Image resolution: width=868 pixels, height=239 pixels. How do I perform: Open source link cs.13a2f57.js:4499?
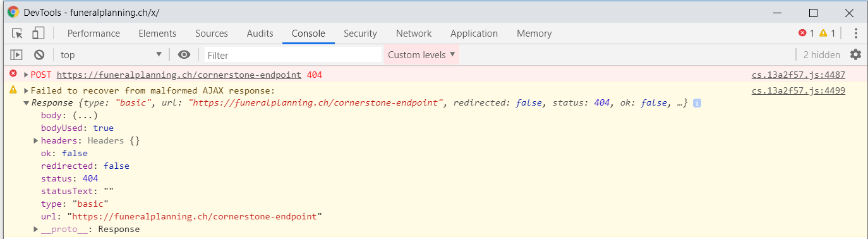click(799, 90)
